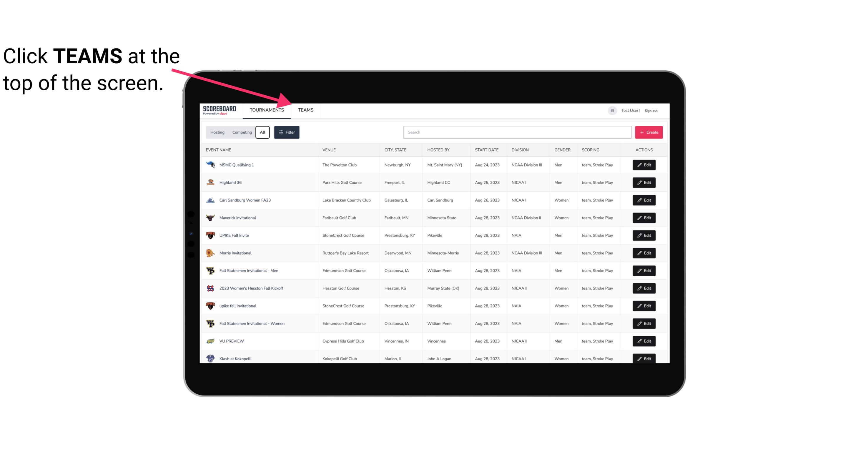868x467 pixels.
Task: Click the TOURNAMENTS navigation tab
Action: point(266,110)
